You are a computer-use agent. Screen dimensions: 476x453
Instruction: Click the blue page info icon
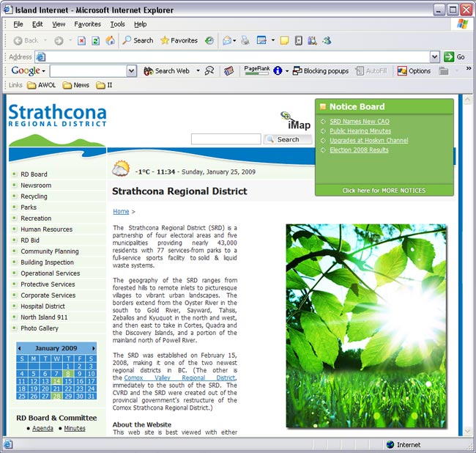click(x=278, y=71)
